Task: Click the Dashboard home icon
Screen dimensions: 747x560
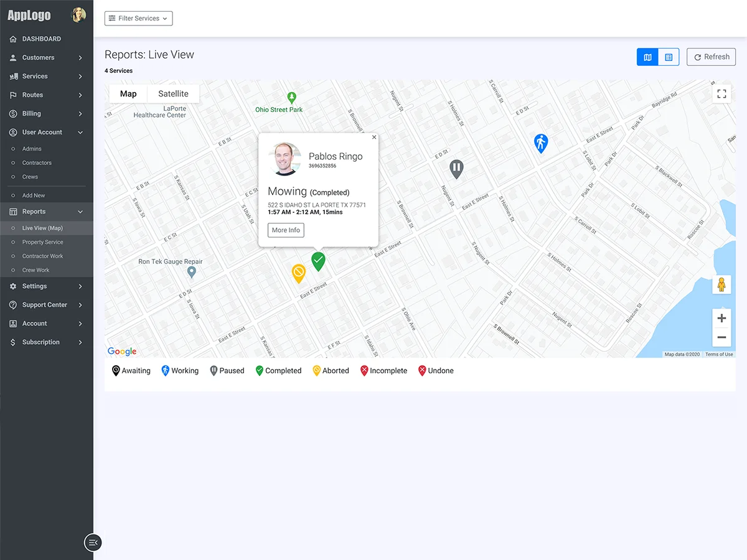Action: click(13, 39)
